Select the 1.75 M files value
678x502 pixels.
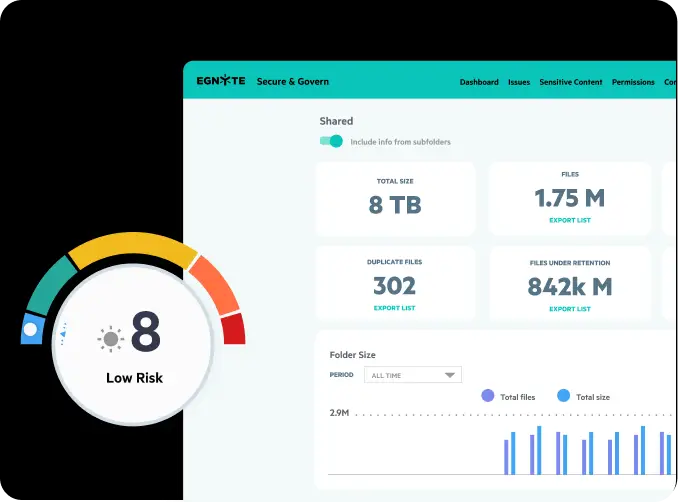(569, 198)
